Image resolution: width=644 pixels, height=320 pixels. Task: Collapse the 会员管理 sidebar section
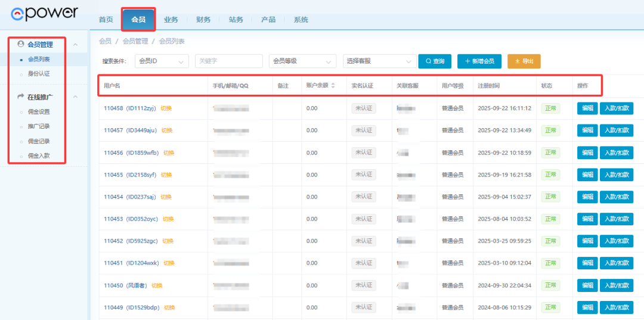point(75,45)
